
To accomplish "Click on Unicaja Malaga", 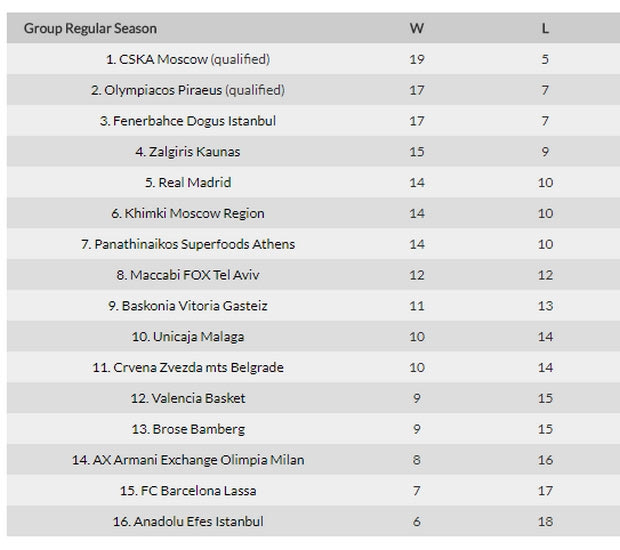I will [x=198, y=337].
